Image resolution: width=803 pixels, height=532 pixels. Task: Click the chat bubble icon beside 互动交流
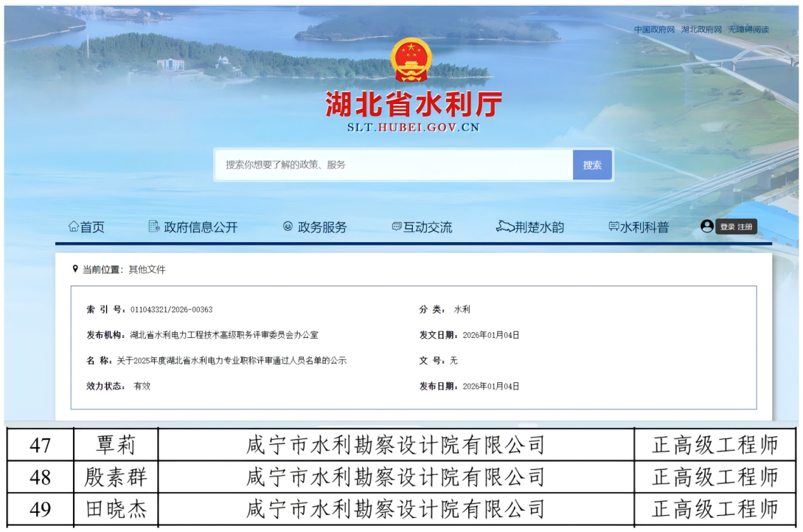(x=396, y=226)
